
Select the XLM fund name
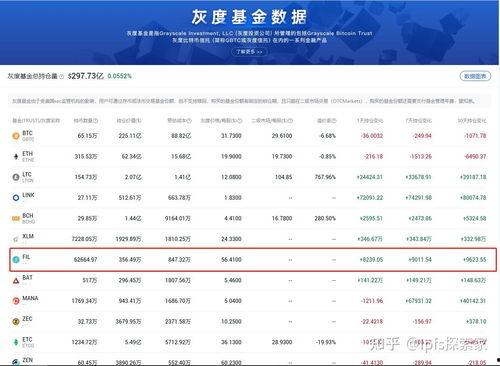pos(28,236)
